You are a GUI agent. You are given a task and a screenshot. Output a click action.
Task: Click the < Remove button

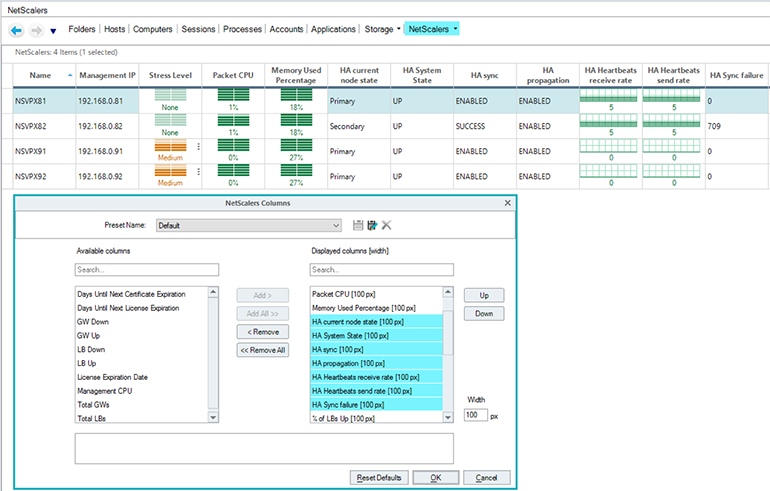[x=263, y=332]
